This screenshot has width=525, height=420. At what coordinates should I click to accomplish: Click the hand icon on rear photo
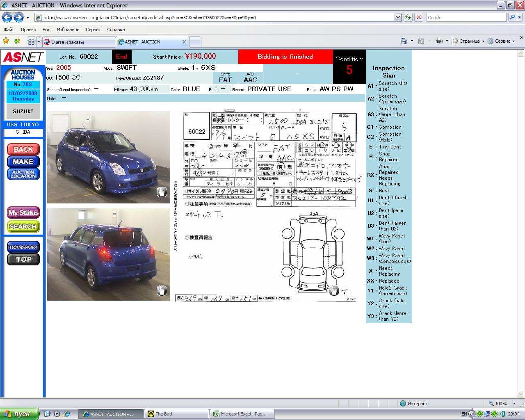162,290
